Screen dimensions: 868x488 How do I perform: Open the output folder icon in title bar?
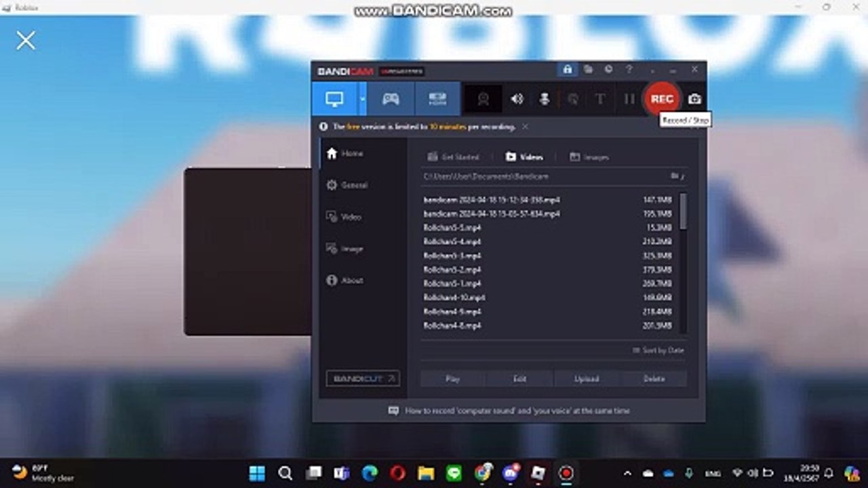pyautogui.click(x=588, y=70)
